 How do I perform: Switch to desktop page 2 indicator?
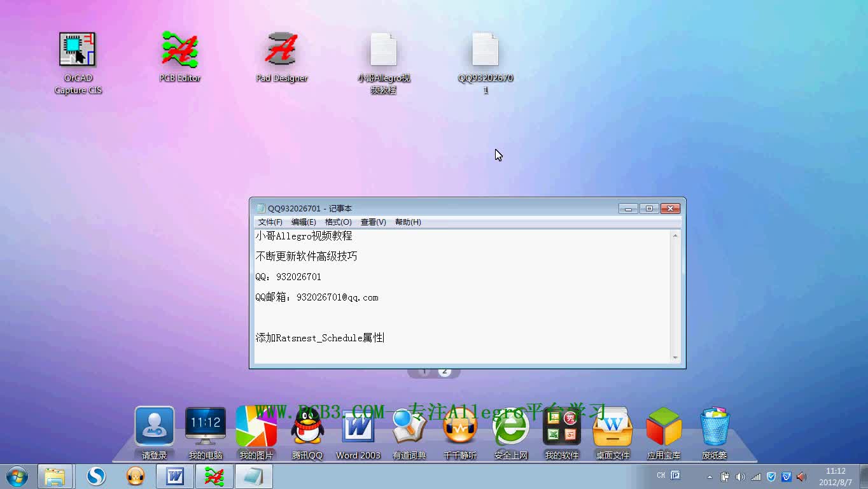pyautogui.click(x=445, y=371)
